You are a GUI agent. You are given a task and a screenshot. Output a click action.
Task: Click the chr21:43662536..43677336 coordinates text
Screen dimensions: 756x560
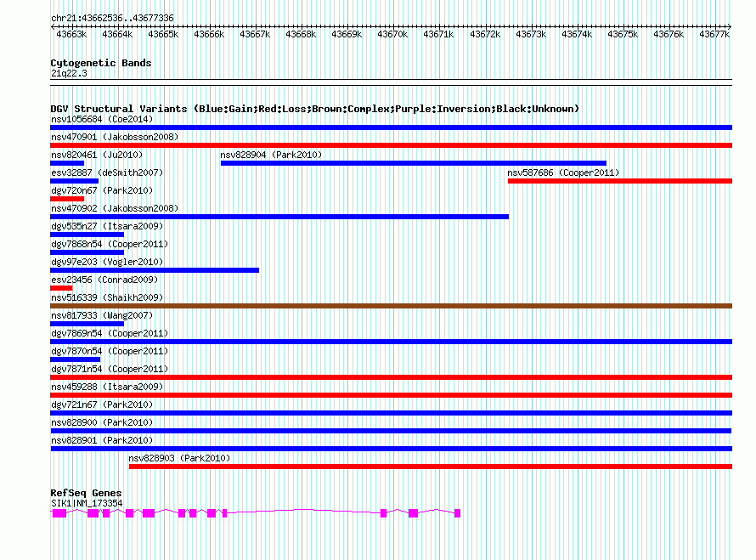(112, 18)
